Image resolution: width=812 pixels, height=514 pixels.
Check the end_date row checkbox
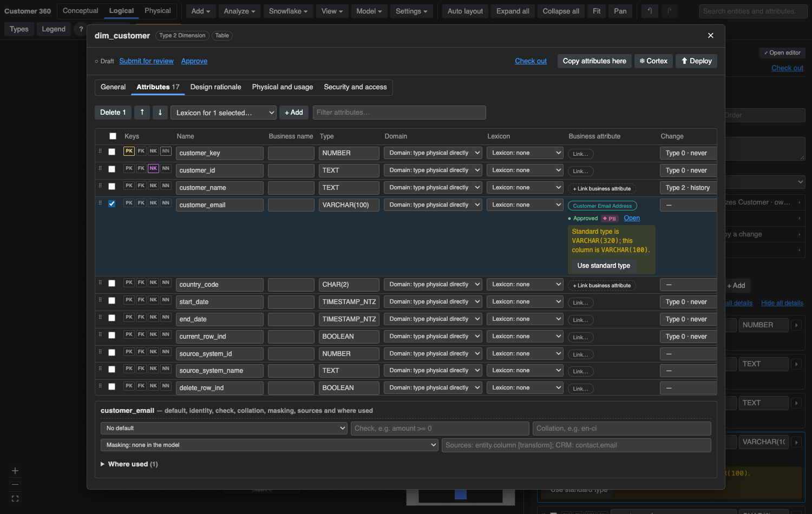click(x=112, y=318)
